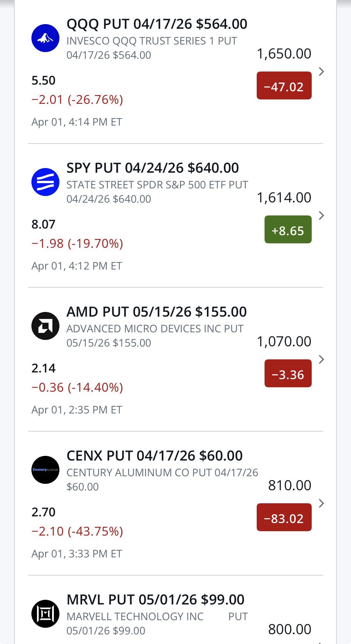Screen dimensions: 351x644
Task: Tap the SPY State Street logo icon
Action: (x=45, y=182)
